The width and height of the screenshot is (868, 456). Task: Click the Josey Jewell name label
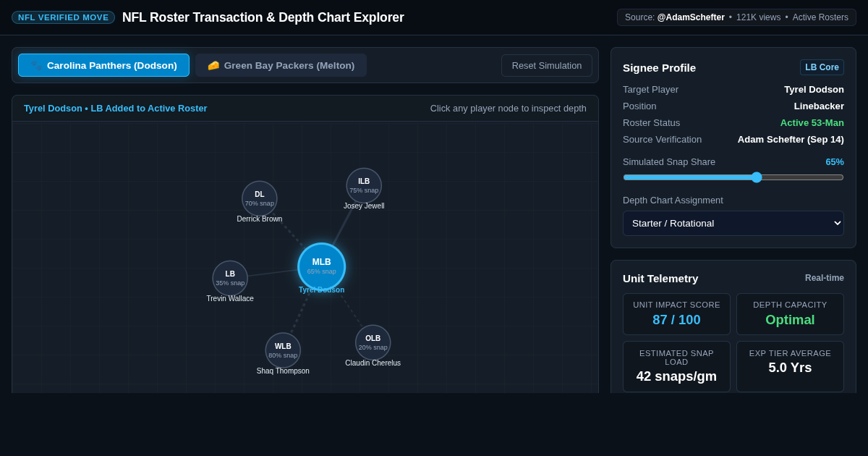coord(364,206)
